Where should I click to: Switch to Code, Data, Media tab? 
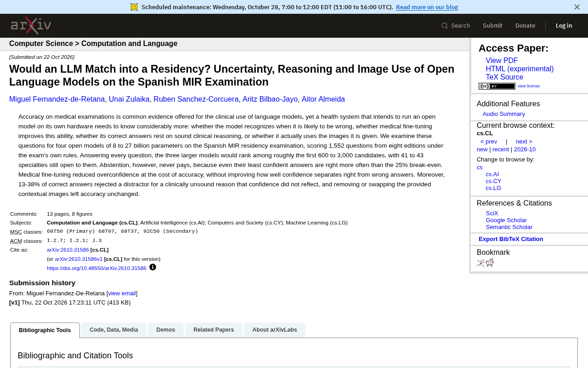point(114,330)
